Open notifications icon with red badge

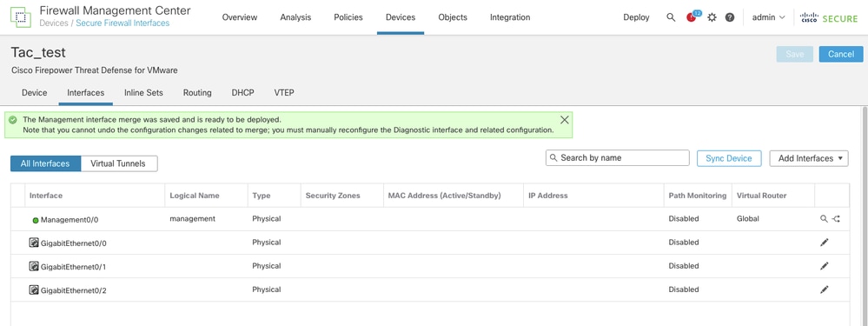click(691, 17)
